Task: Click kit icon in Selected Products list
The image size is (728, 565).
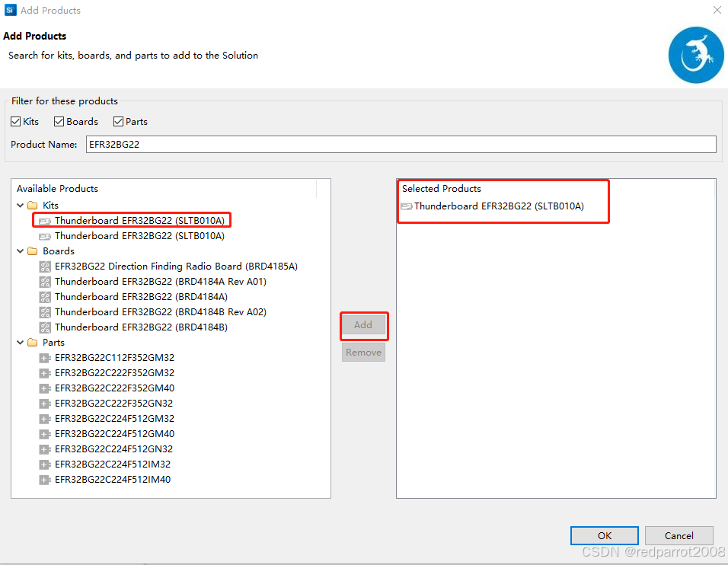Action: [x=406, y=206]
